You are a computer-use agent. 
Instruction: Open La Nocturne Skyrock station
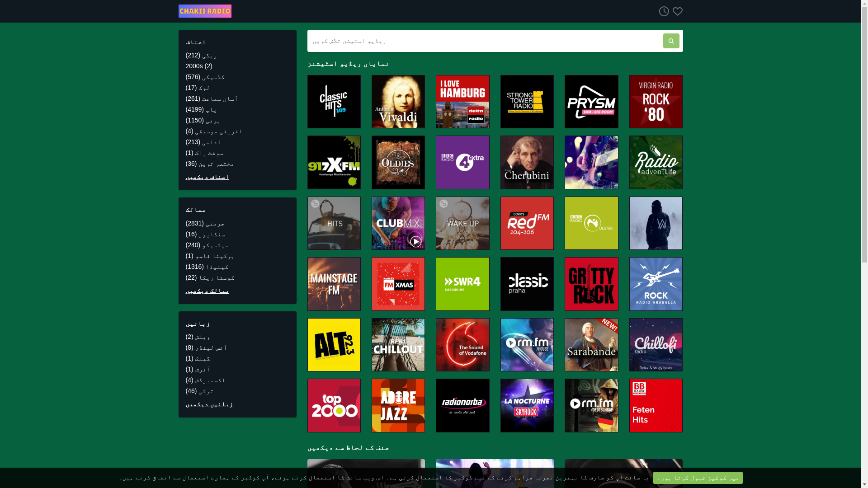tap(527, 406)
